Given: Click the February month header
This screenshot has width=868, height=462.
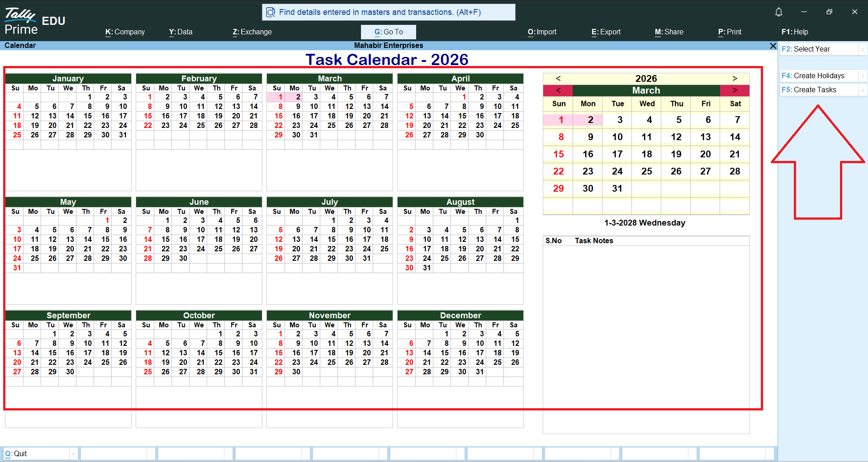Looking at the screenshot, I should coord(199,79).
